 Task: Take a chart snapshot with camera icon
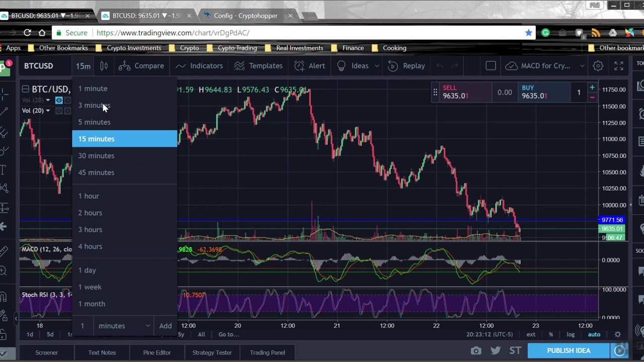click(x=476, y=350)
